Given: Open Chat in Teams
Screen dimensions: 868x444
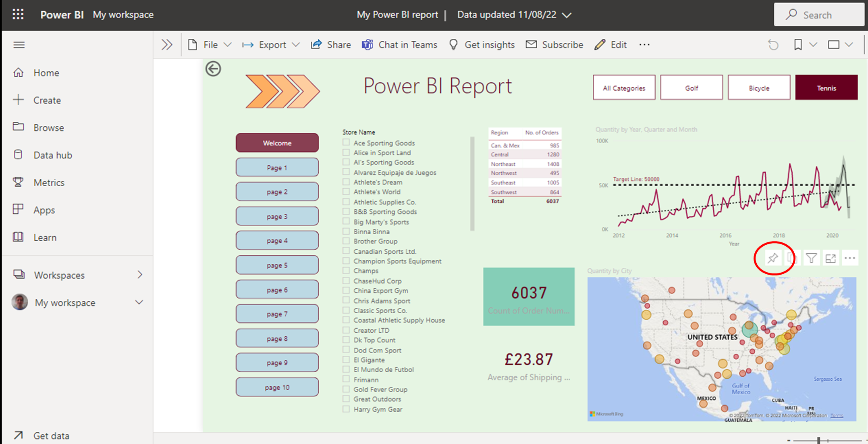Looking at the screenshot, I should click(x=399, y=44).
